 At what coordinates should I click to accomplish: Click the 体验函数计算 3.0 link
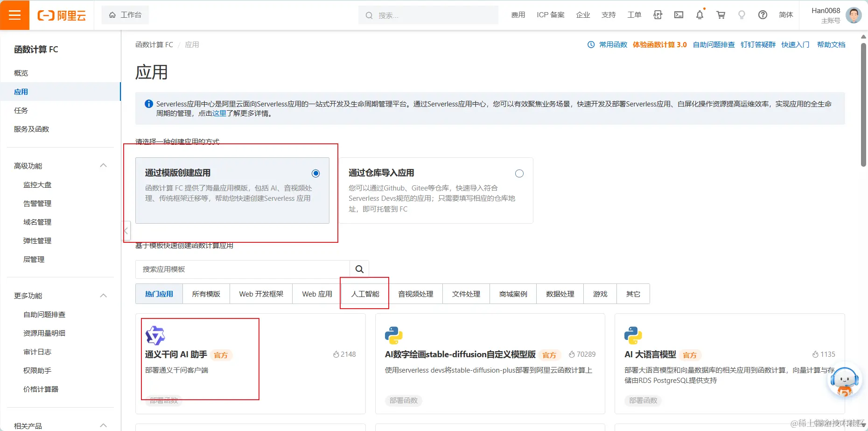coord(660,44)
